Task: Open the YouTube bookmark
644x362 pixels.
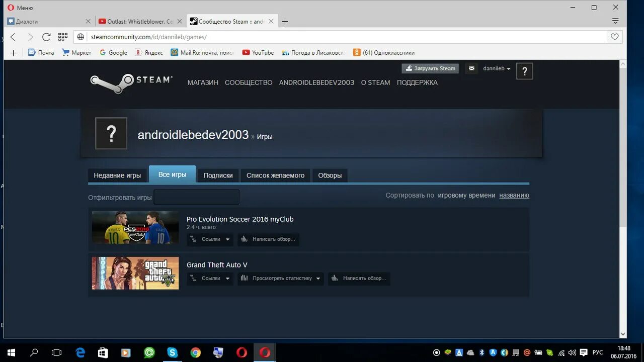Action: (x=258, y=52)
